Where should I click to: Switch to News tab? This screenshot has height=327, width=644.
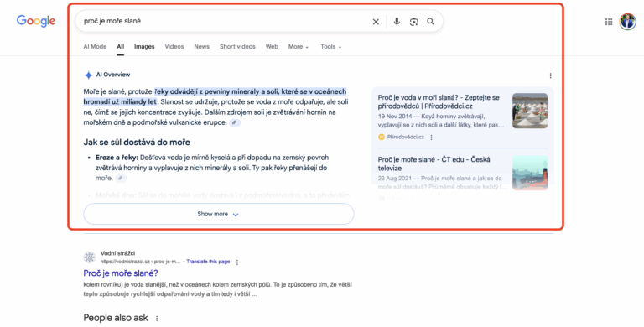point(201,47)
